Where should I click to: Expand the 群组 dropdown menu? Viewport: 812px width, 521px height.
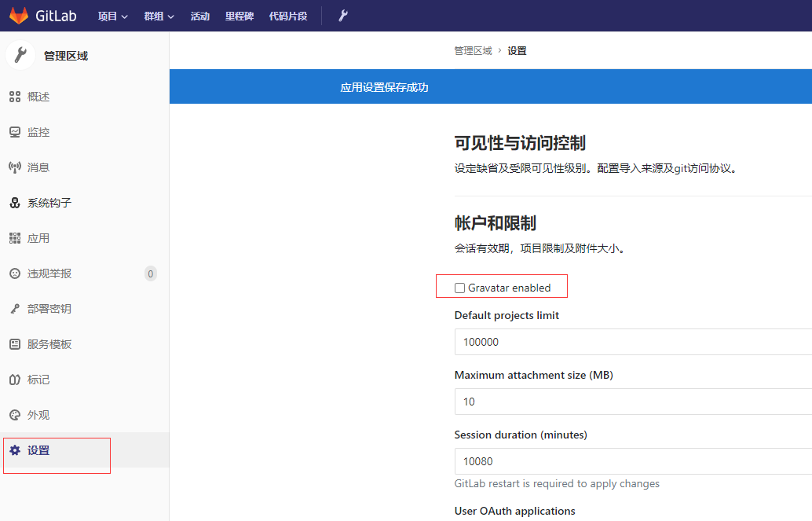pyautogui.click(x=159, y=17)
